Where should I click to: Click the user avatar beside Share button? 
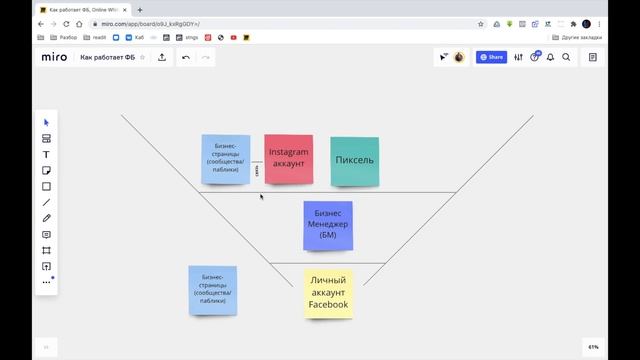(459, 57)
